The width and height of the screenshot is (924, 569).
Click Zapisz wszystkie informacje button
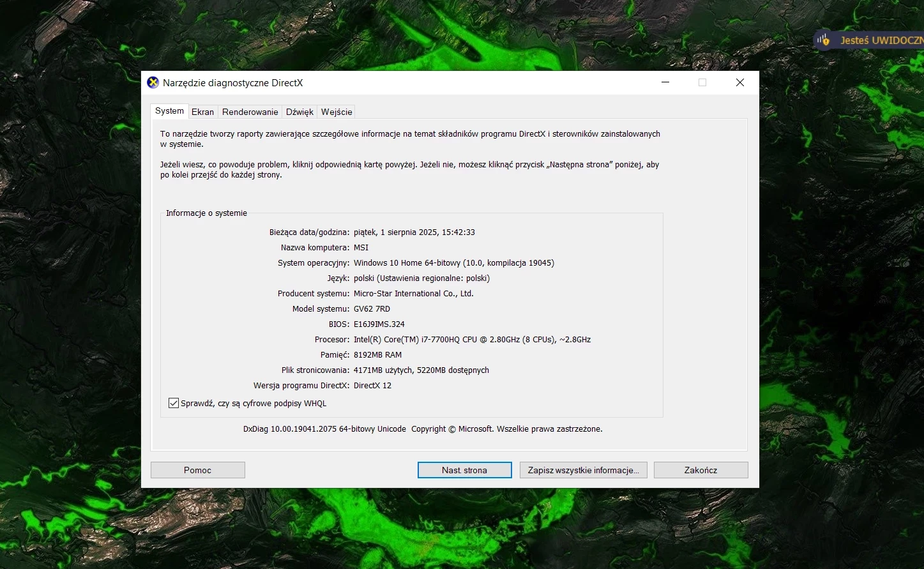click(584, 470)
